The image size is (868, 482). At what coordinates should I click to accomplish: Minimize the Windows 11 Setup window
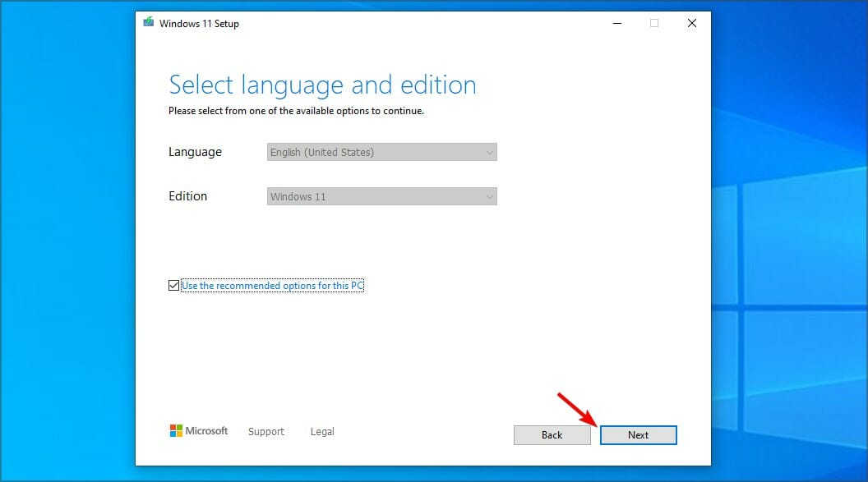pyautogui.click(x=617, y=23)
